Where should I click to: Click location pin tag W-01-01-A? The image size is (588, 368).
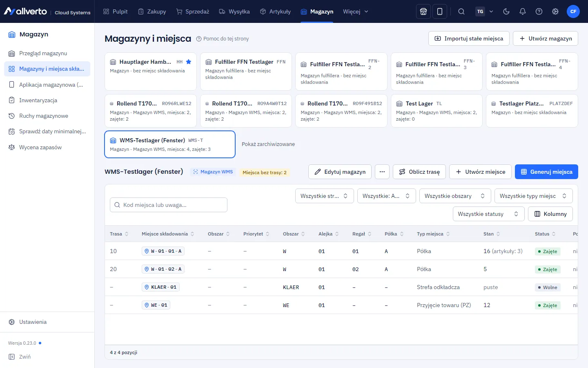(x=163, y=251)
